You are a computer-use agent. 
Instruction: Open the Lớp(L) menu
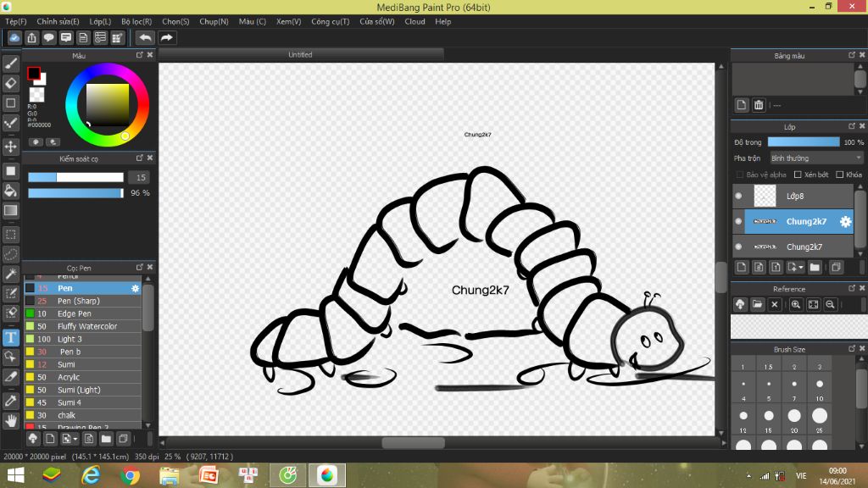pos(100,21)
